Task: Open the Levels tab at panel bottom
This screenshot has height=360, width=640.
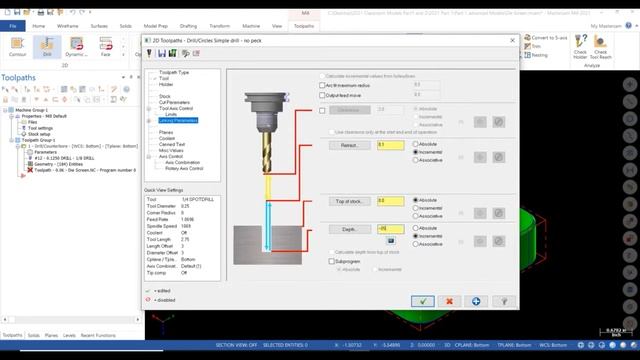Action: 69,335
